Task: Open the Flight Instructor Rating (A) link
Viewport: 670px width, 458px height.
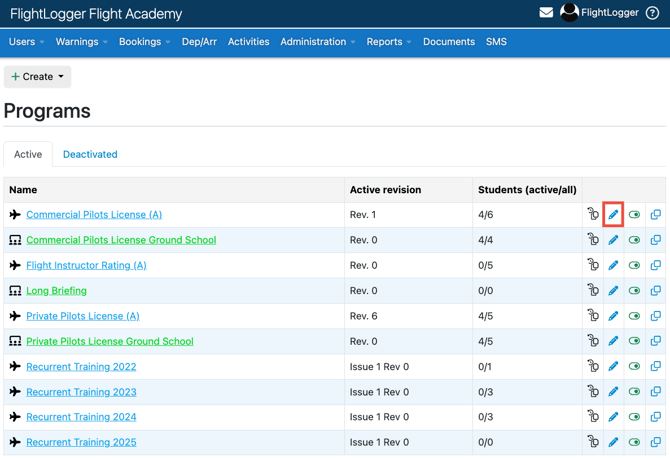Action: tap(86, 265)
